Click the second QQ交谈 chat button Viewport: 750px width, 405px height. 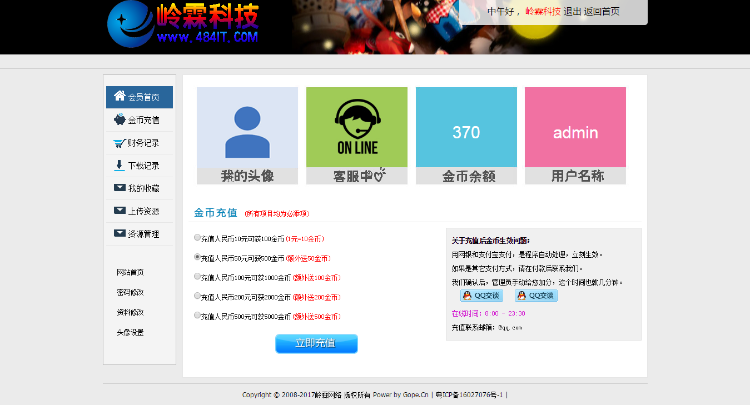(536, 296)
